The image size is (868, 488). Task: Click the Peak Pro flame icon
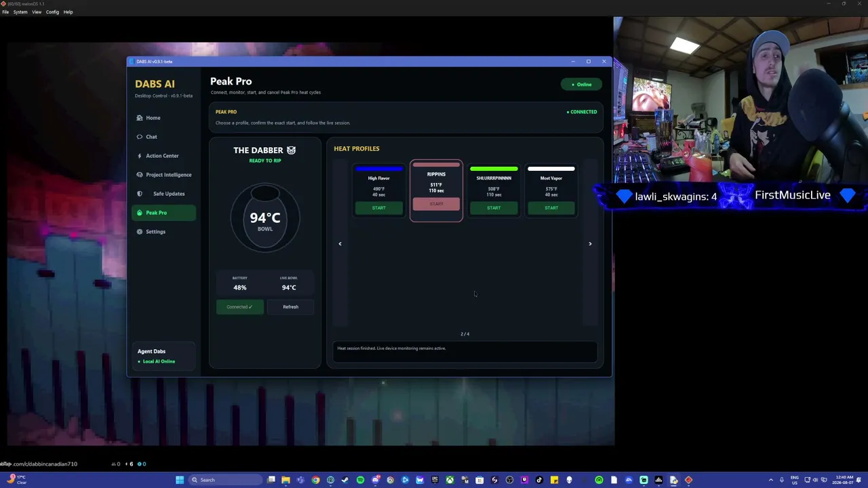click(x=140, y=213)
